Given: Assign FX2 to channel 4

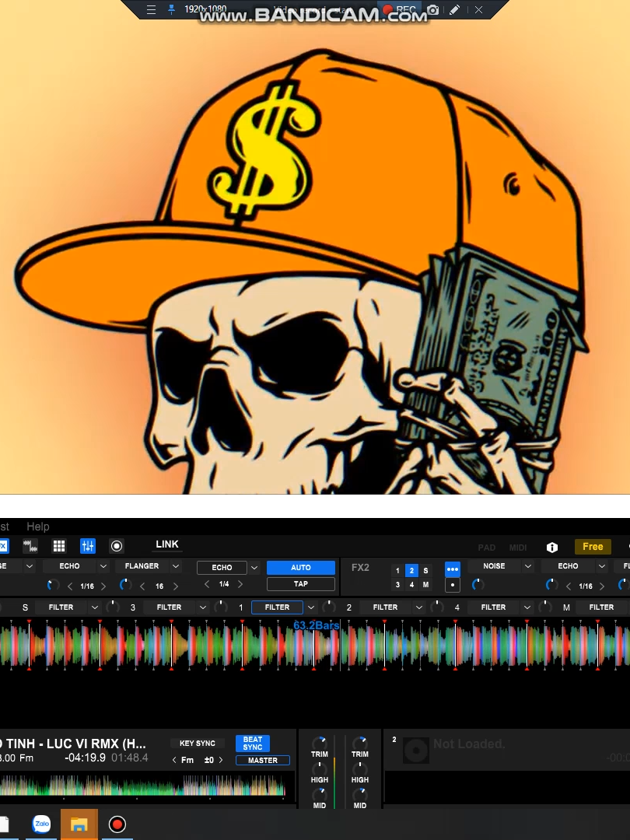Looking at the screenshot, I should click(x=411, y=584).
